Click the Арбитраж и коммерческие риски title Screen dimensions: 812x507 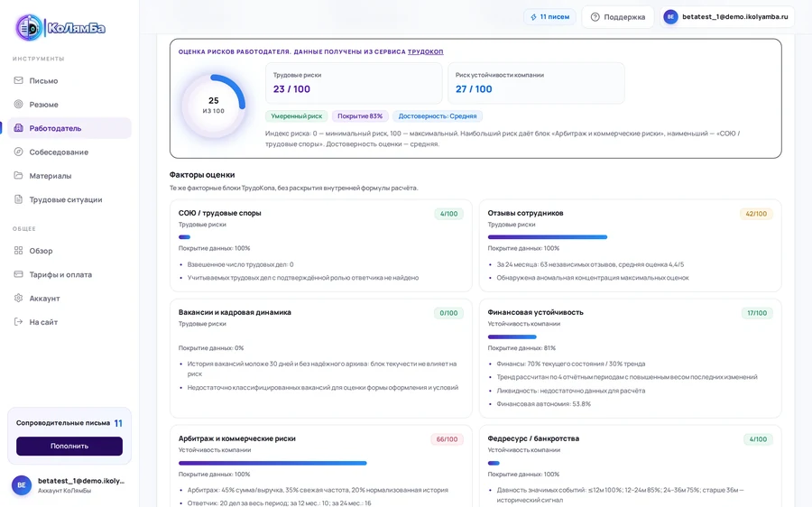coord(236,438)
